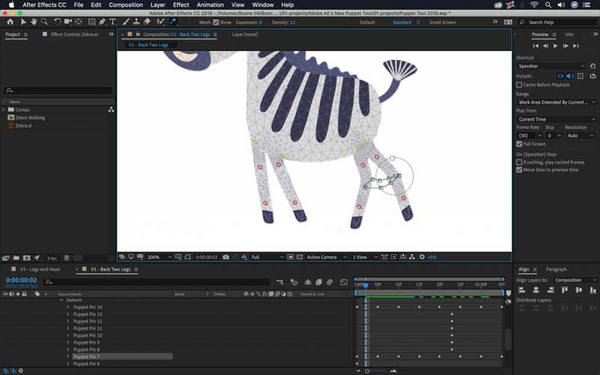Toggle transparency grid in viewer footer
Image resolution: width=600 pixels, height=375 pixels.
tap(300, 257)
